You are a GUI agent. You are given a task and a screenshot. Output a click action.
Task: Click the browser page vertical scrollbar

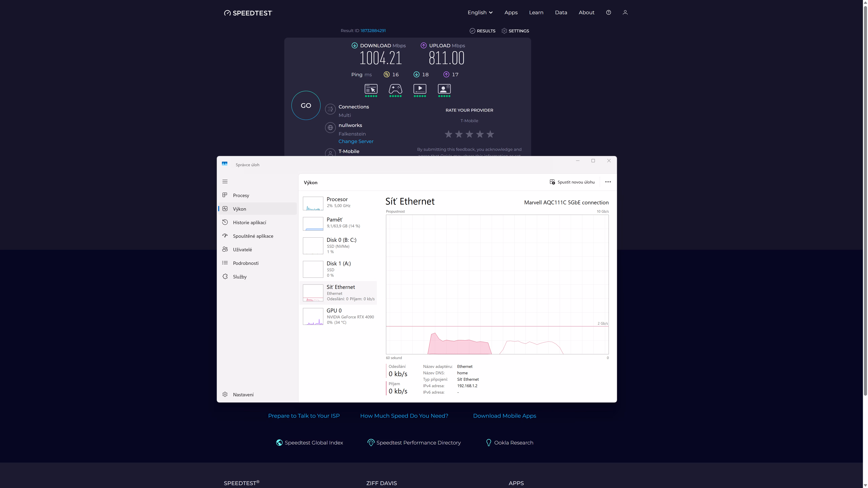865,202
